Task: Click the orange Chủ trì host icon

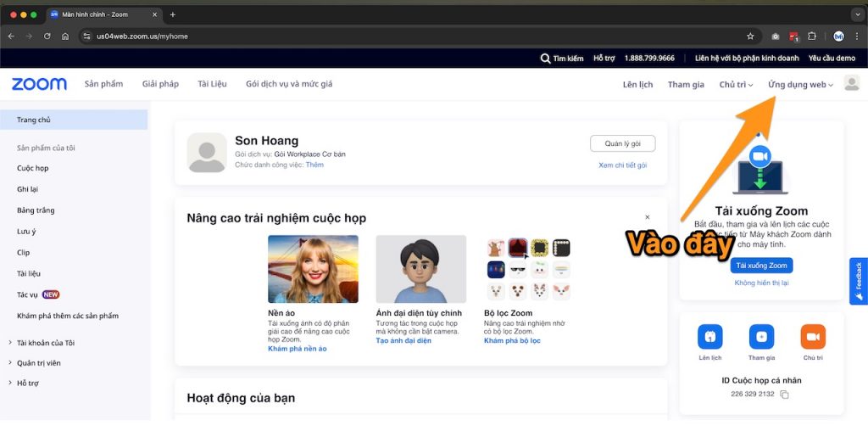Action: click(x=813, y=337)
